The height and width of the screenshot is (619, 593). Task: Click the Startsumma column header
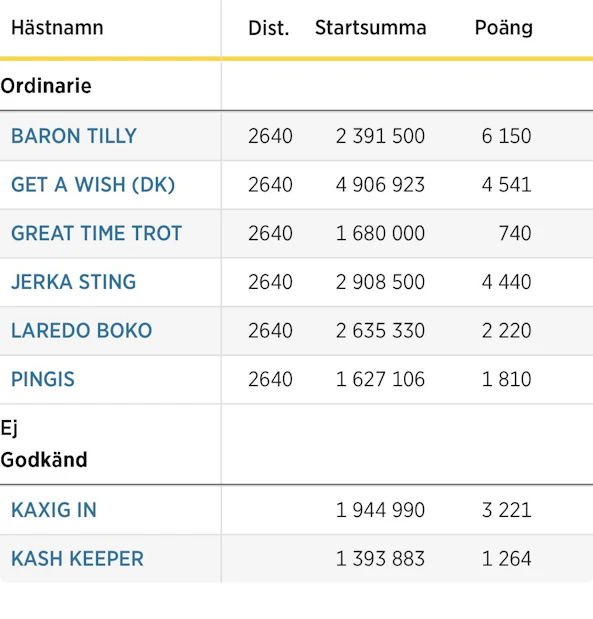(x=371, y=28)
